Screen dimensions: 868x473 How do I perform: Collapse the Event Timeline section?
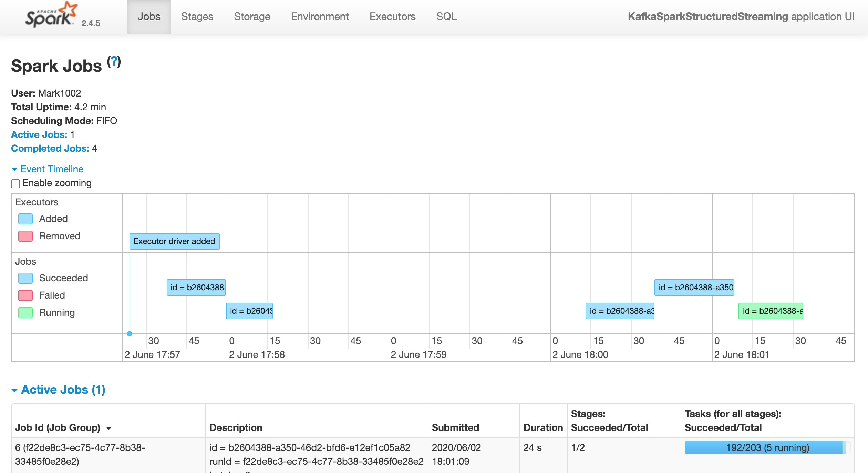52,169
